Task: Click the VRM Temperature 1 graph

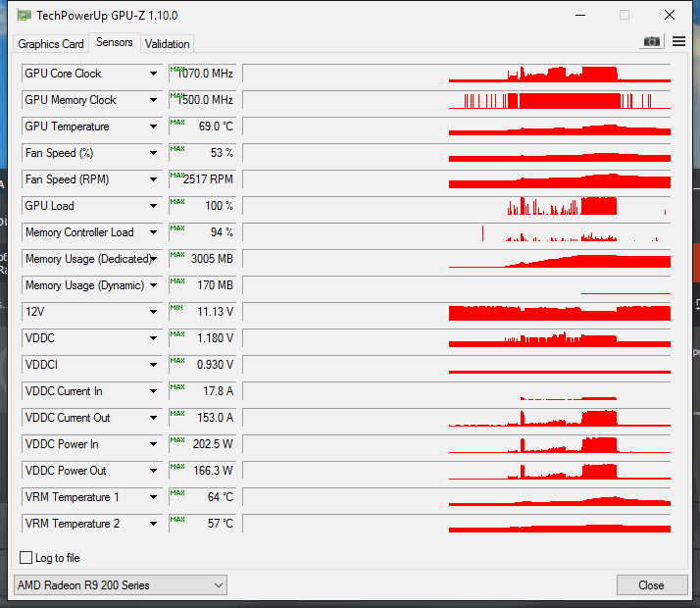Action: tap(457, 497)
